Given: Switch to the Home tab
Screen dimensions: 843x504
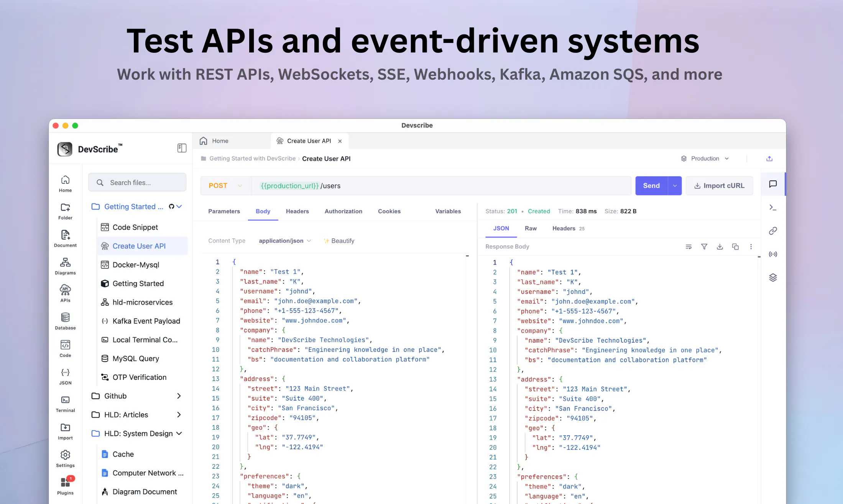Looking at the screenshot, I should (214, 141).
